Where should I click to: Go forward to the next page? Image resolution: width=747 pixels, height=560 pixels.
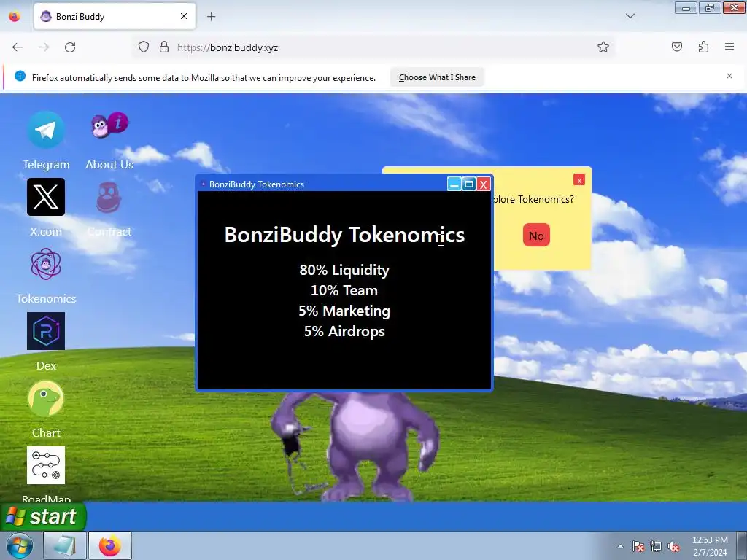pyautogui.click(x=44, y=47)
